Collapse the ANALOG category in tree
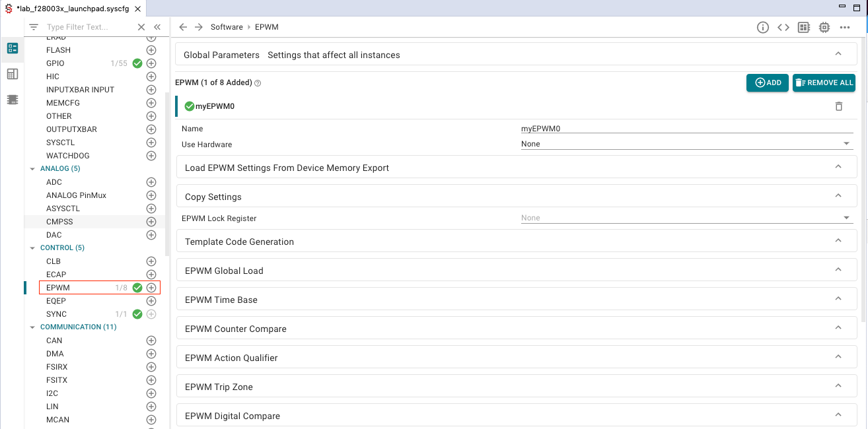This screenshot has width=868, height=429. (x=32, y=169)
